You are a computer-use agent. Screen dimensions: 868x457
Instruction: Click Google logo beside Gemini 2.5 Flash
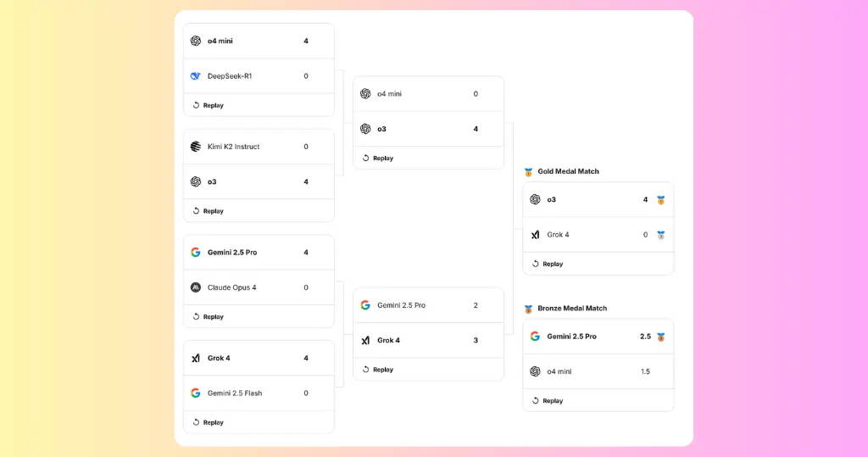pos(196,393)
